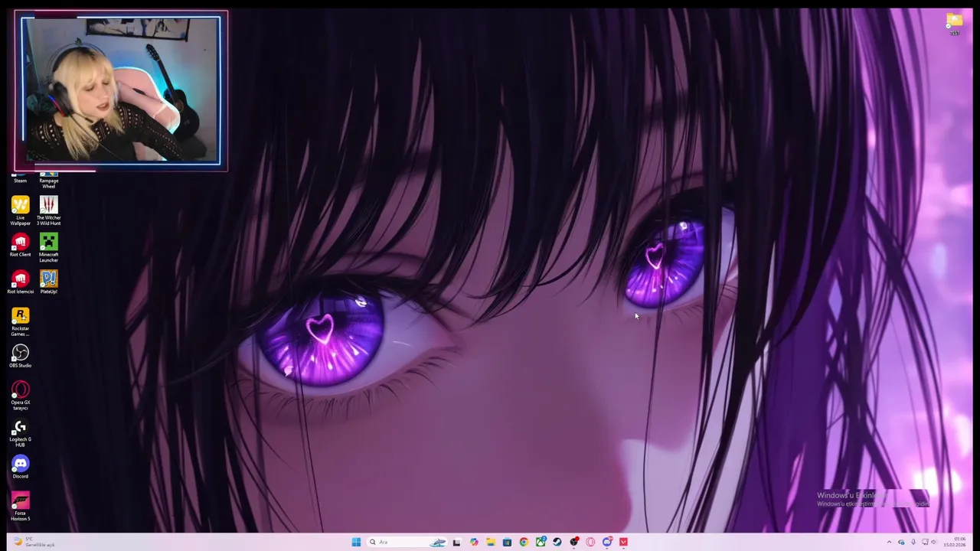Launch Google Chrome from the taskbar
The width and height of the screenshot is (980, 551).
524,542
